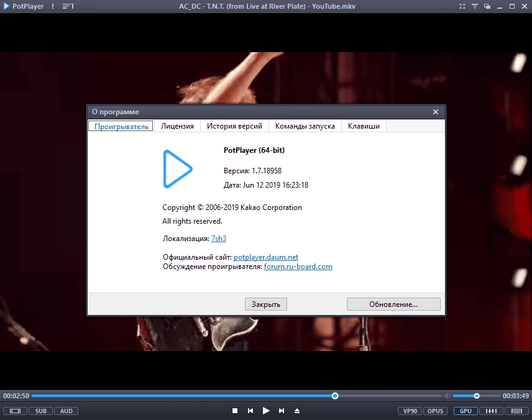Open the playlist lines icon in title bar
The height and width of the screenshot is (420, 532).
pyautogui.click(x=68, y=6)
